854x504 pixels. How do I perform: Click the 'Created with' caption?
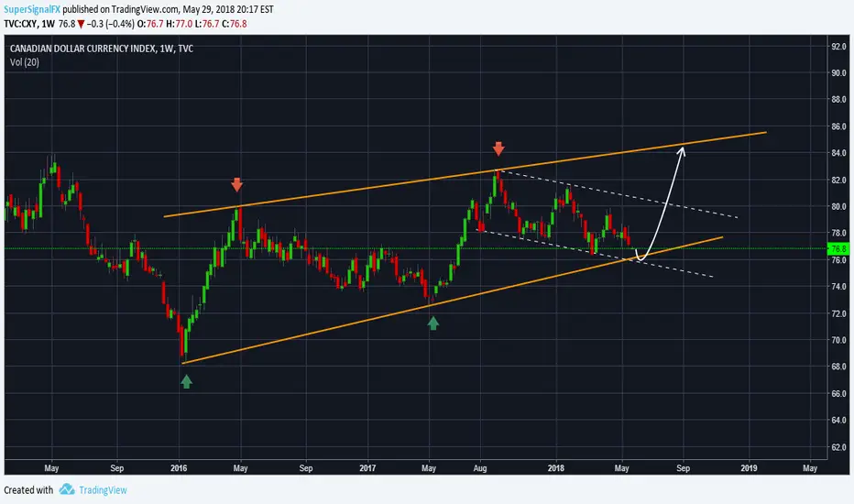click(28, 490)
